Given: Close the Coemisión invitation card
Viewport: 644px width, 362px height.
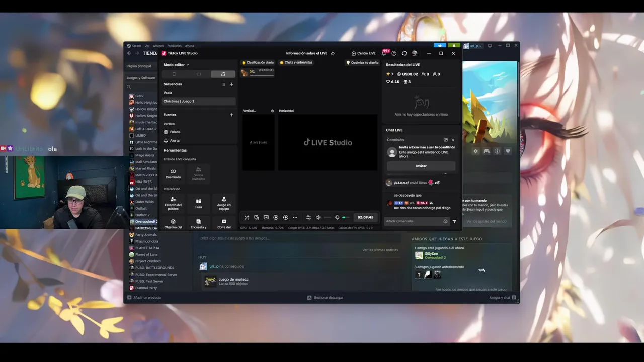Looking at the screenshot, I should tap(452, 140).
